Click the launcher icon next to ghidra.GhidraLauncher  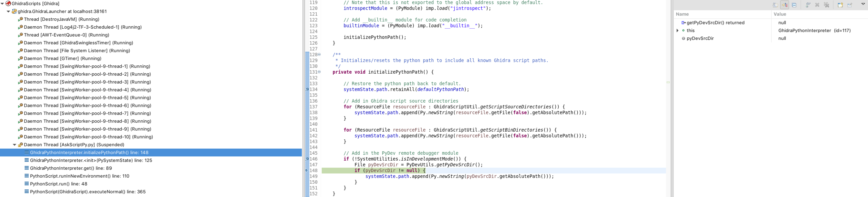tap(14, 11)
